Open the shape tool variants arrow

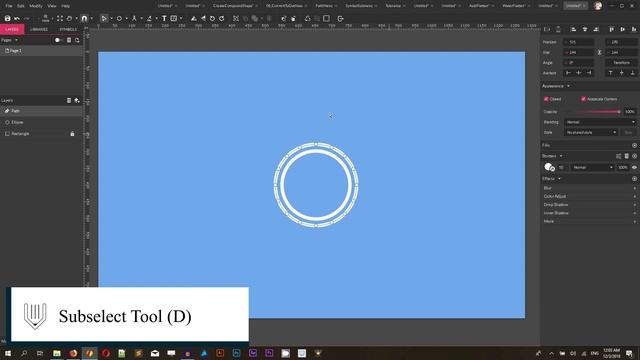[x=126, y=18]
